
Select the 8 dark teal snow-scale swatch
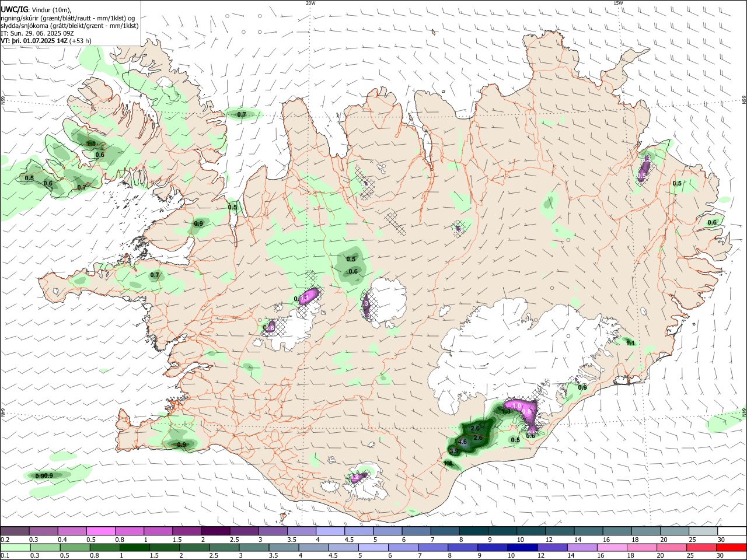474,531
